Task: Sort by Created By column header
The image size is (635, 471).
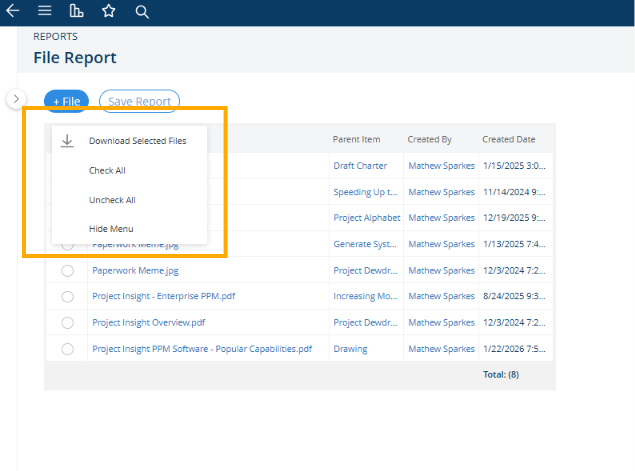Action: click(429, 139)
